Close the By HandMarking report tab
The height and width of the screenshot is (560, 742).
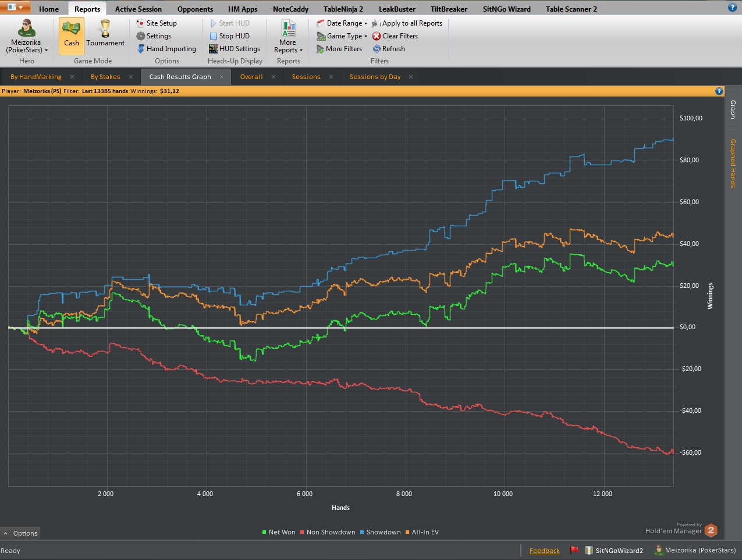click(x=72, y=77)
